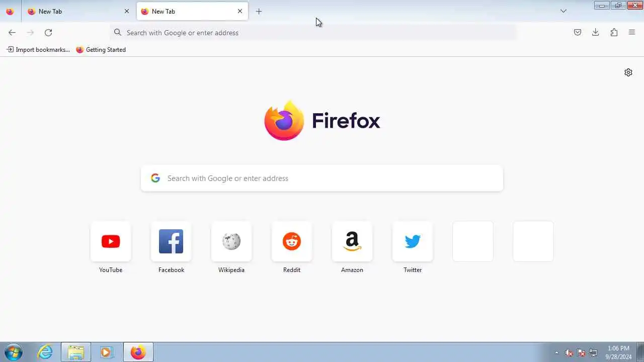This screenshot has width=644, height=362.
Task: Click the Firefox taskbar button
Action: coord(138,352)
